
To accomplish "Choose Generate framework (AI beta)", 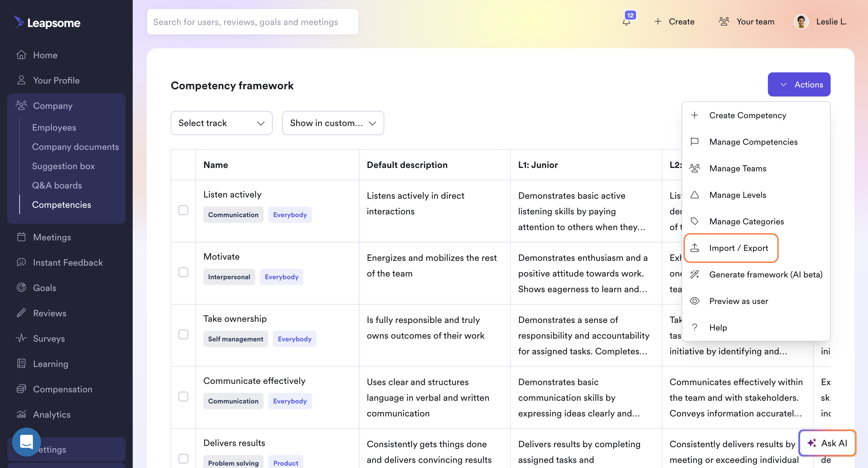I will pyautogui.click(x=756, y=274).
